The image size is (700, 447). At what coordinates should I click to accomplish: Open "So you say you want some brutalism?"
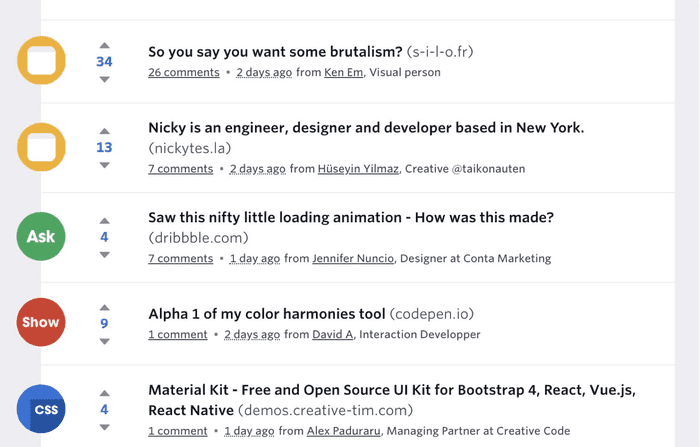point(275,51)
